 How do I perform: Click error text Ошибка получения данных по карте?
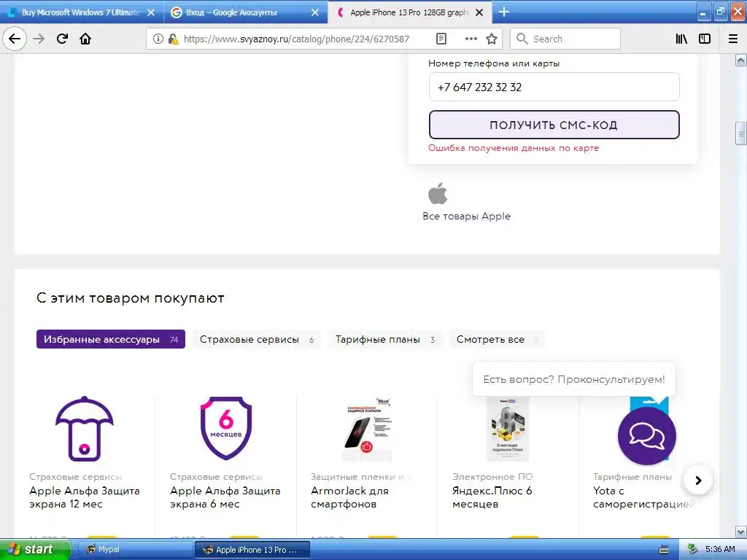(514, 148)
